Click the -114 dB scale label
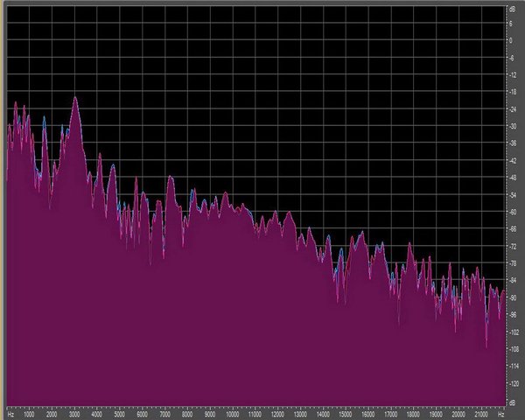The height and width of the screenshot is (420, 525). (513, 367)
